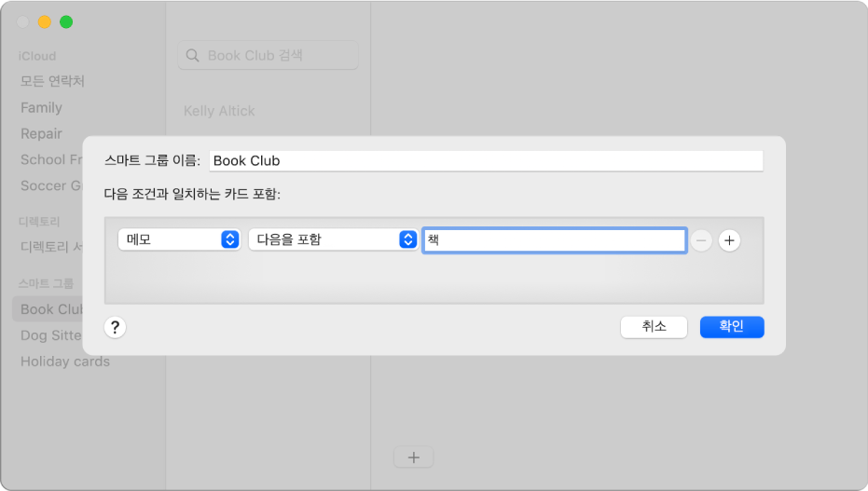The height and width of the screenshot is (491, 868).
Task: Add a new condition with plus button
Action: pyautogui.click(x=730, y=240)
